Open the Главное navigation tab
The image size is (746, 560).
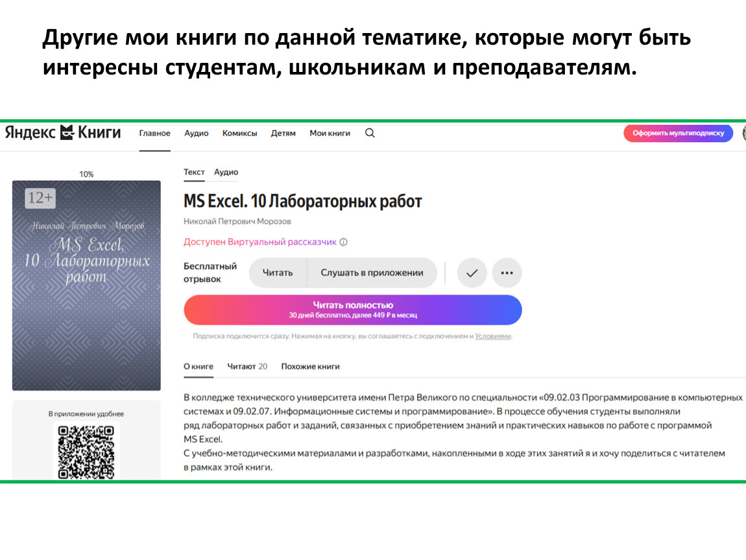pyautogui.click(x=154, y=133)
